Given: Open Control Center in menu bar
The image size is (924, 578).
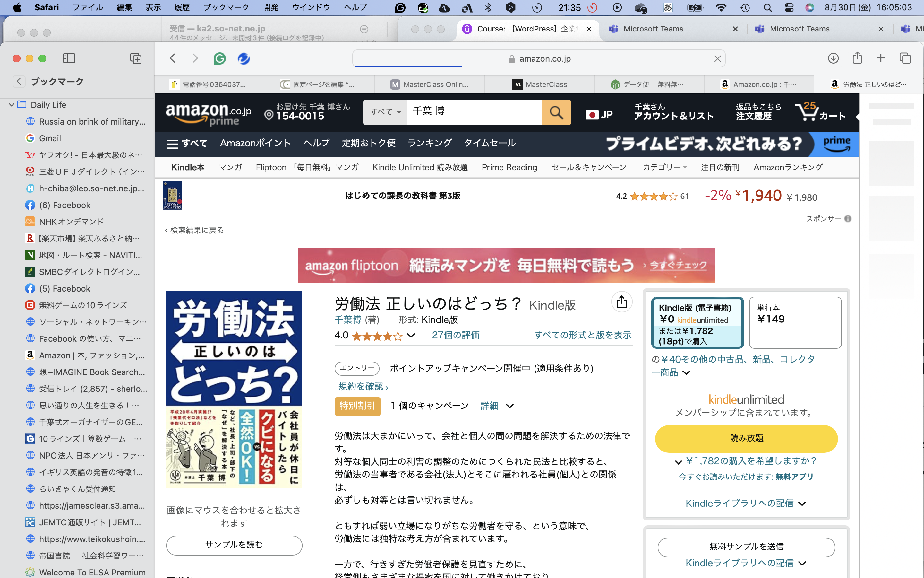Looking at the screenshot, I should click(x=789, y=8).
